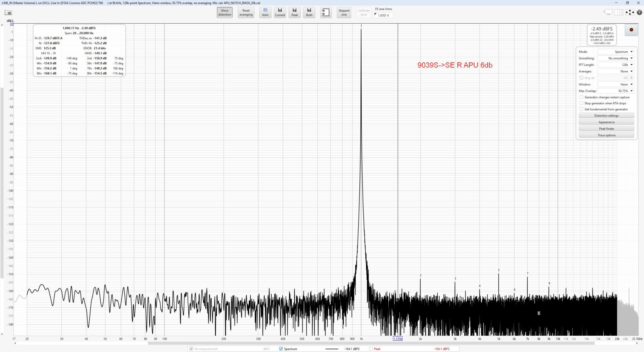This screenshot has height=352, width=644.
Task: Click the red record button
Action: pos(631,30)
